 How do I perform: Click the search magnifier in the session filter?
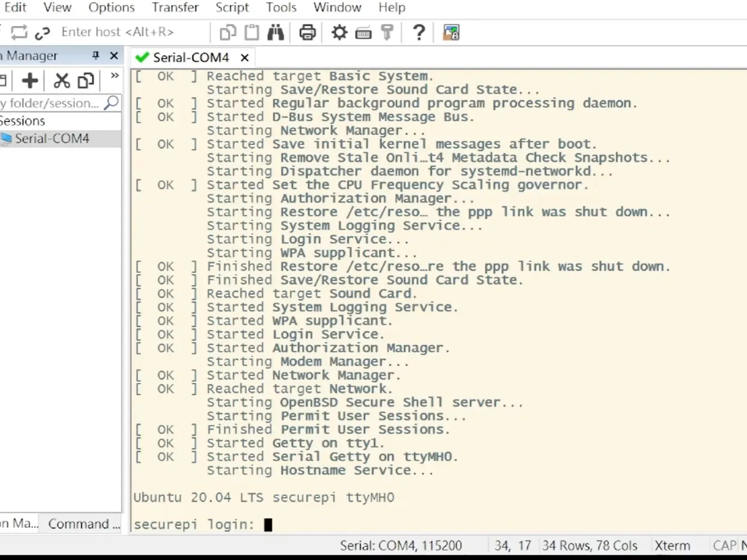111,102
